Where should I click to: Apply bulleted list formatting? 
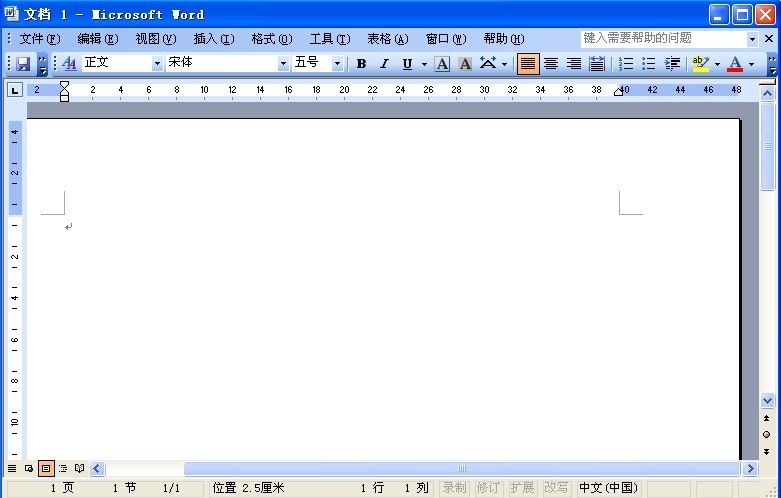[649, 64]
